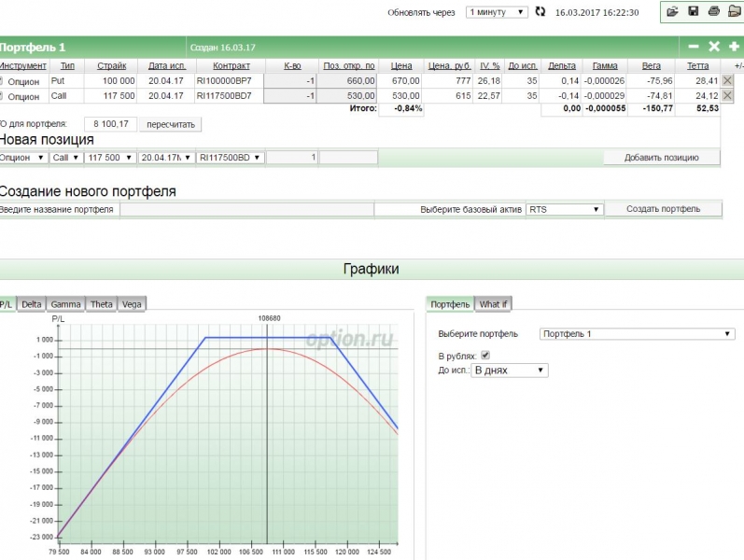Switch to the Delta chart tab
This screenshot has width=744, height=560.
(32, 304)
